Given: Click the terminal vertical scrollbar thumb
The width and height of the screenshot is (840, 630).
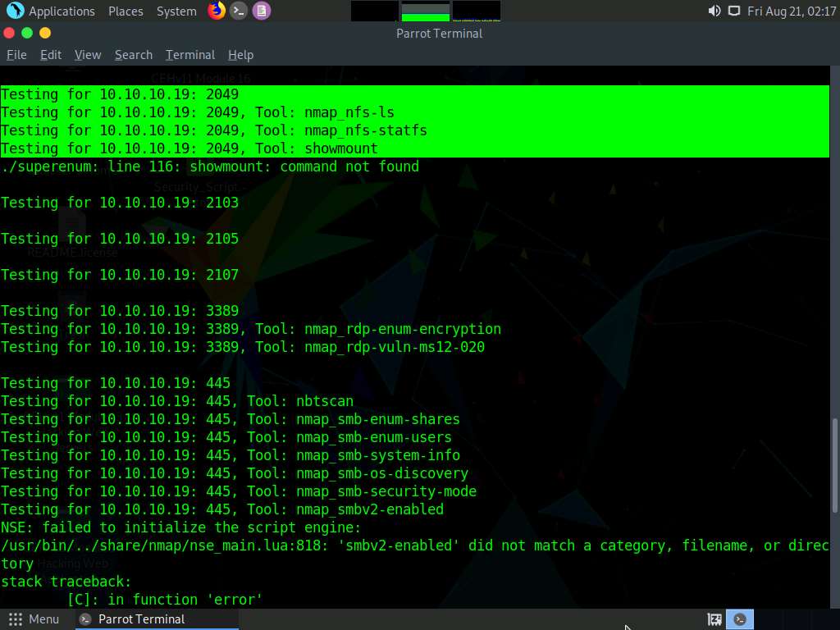Looking at the screenshot, I should [x=834, y=465].
